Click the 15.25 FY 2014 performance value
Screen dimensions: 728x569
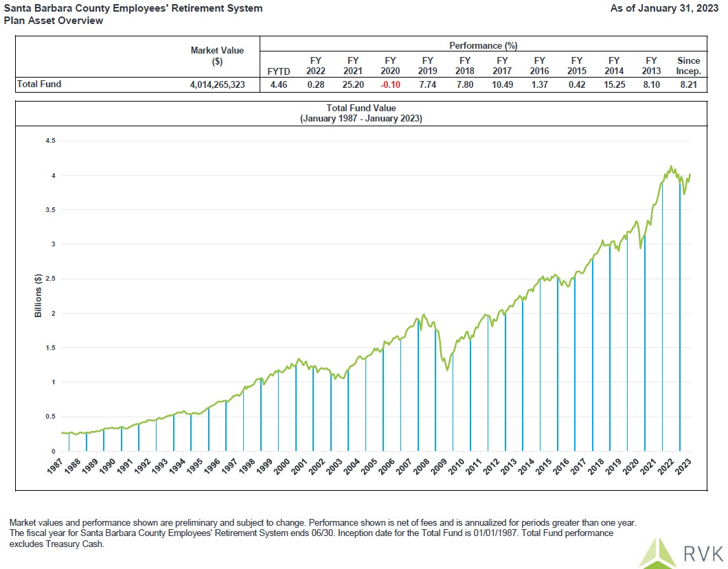[613, 85]
